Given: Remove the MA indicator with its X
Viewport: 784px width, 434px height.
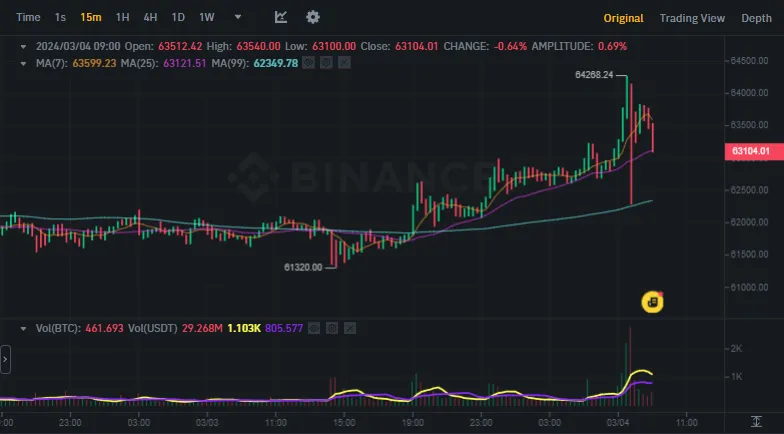Looking at the screenshot, I should coord(344,63).
